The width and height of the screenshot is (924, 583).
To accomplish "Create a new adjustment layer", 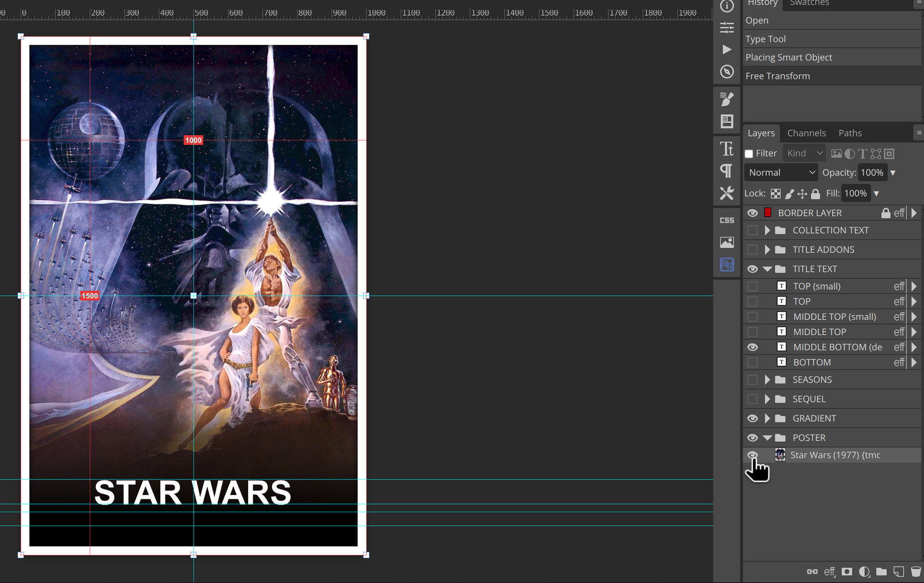I will coord(864,572).
